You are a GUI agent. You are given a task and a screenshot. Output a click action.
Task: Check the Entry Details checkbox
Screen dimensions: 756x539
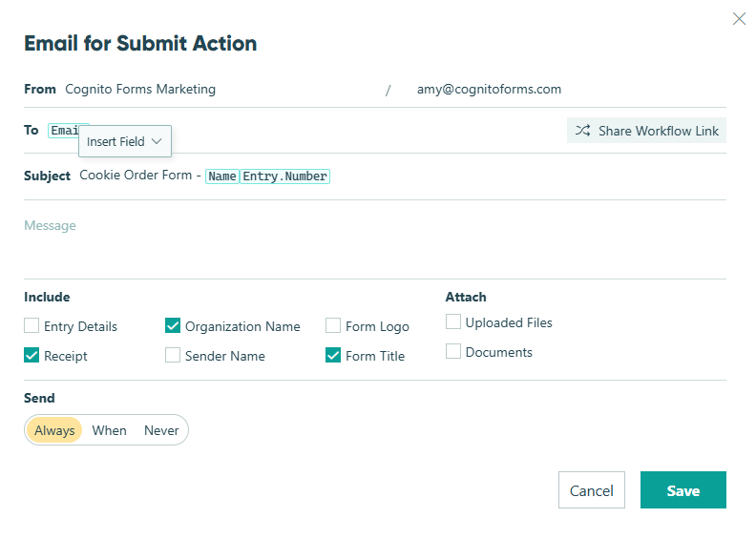pyautogui.click(x=31, y=326)
